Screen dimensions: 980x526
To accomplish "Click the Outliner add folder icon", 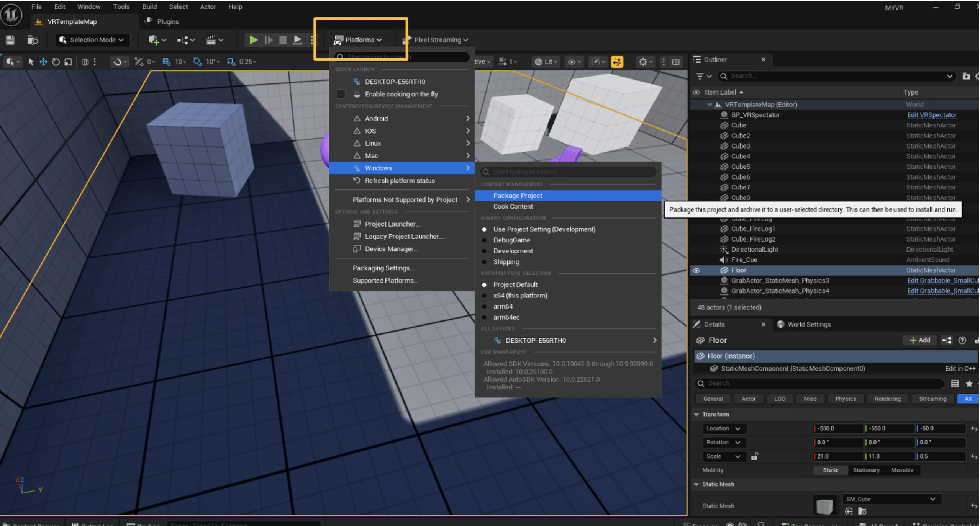I will pos(966,76).
